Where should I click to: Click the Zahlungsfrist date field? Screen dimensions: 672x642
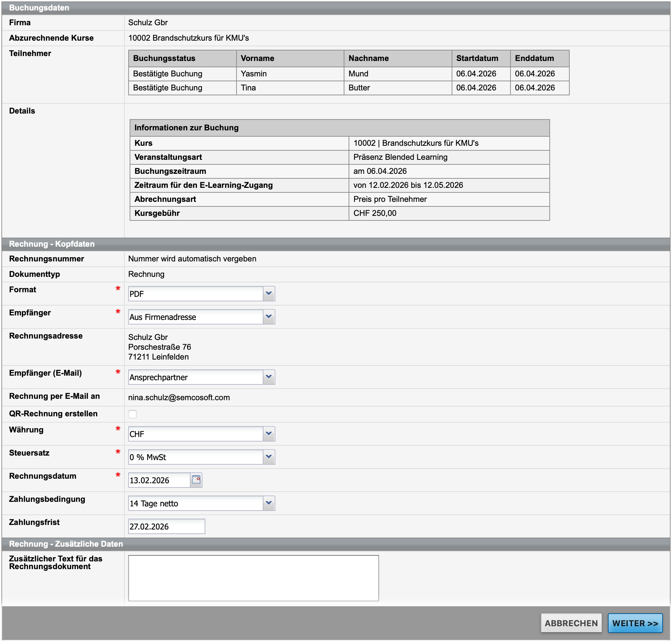(x=166, y=526)
